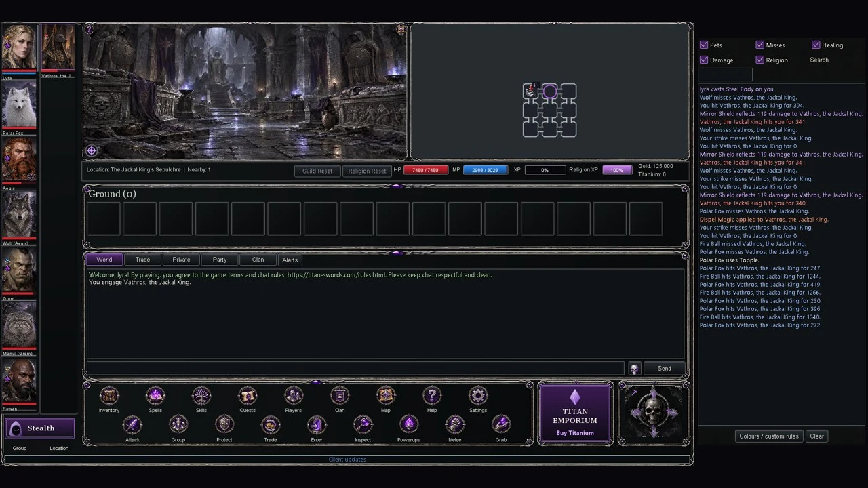Click the MP bar 2988 / 3028
Viewport: 868px width, 488px height.
pyautogui.click(x=486, y=170)
